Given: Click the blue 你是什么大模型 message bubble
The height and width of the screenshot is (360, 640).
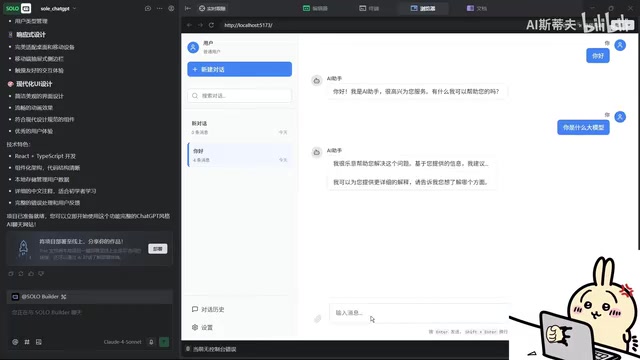Looking at the screenshot, I should (583, 127).
